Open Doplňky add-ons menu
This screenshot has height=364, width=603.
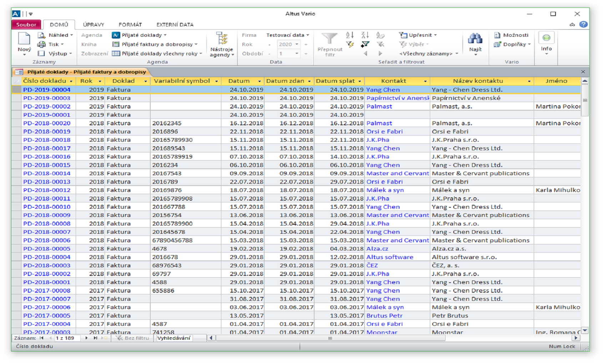(x=512, y=44)
